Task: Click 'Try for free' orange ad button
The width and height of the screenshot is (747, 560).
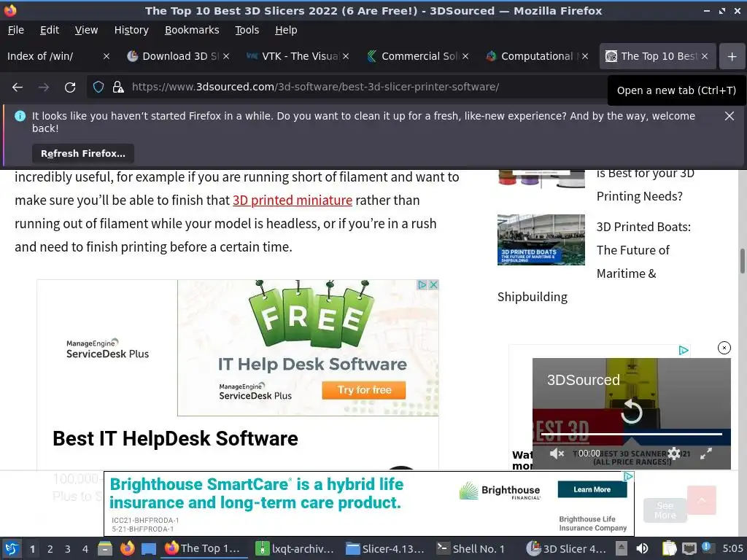Action: pyautogui.click(x=364, y=390)
